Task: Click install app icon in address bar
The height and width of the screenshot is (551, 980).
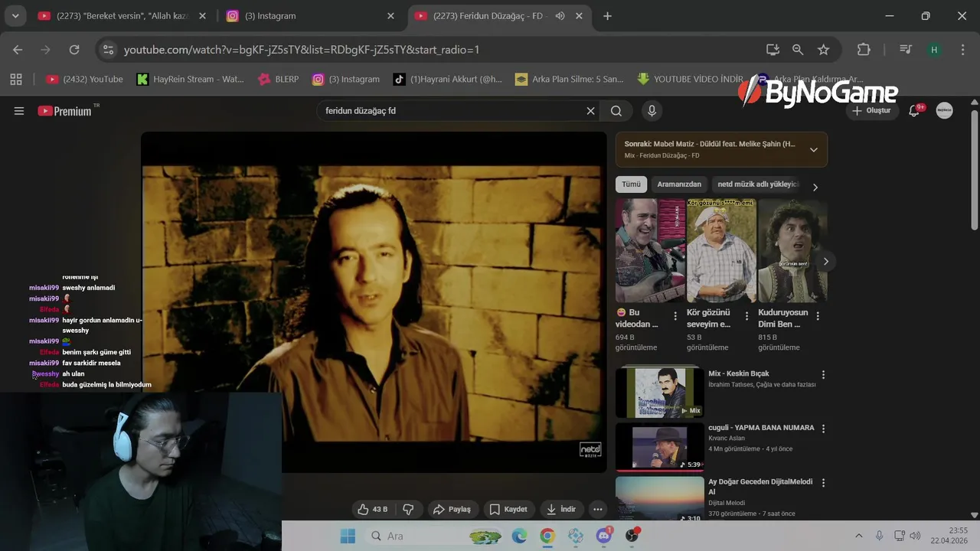Action: 773,50
